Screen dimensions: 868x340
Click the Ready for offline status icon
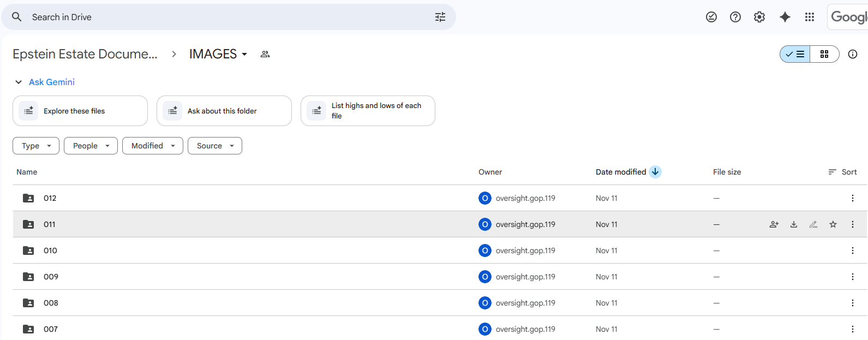click(711, 17)
